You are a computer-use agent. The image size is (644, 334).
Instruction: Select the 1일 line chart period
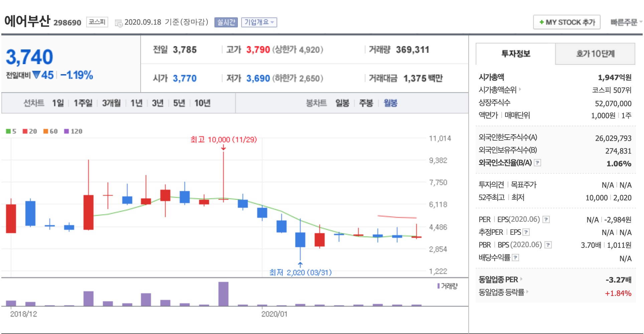tap(58, 103)
